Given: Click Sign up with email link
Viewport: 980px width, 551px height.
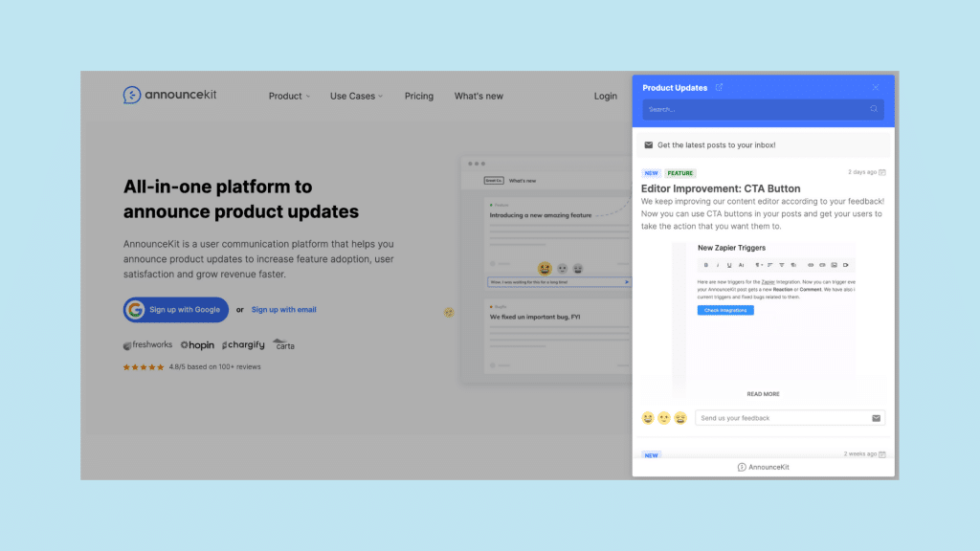Looking at the screenshot, I should (283, 310).
